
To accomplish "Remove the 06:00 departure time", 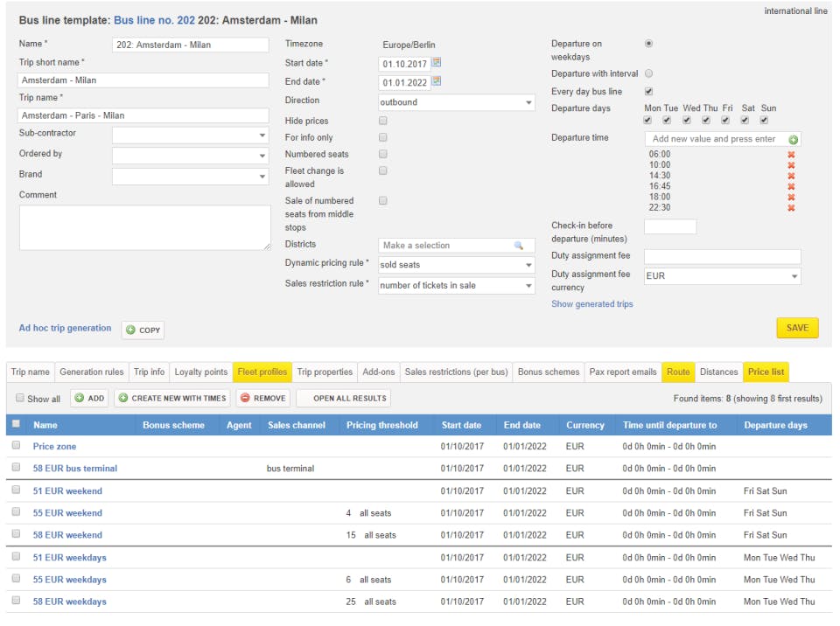I will 791,155.
